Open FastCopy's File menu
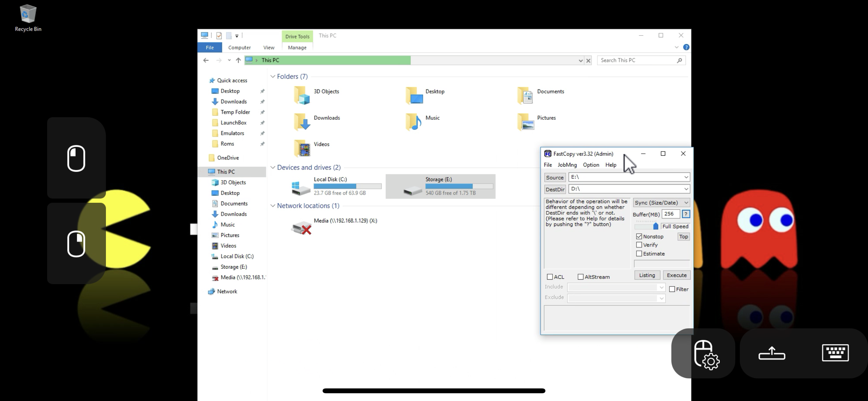The image size is (868, 401). (548, 165)
